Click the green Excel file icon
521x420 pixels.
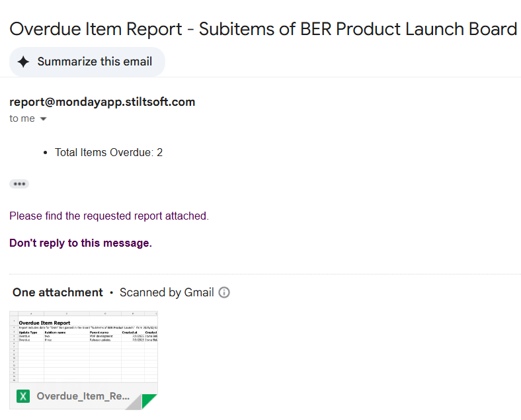[23, 396]
